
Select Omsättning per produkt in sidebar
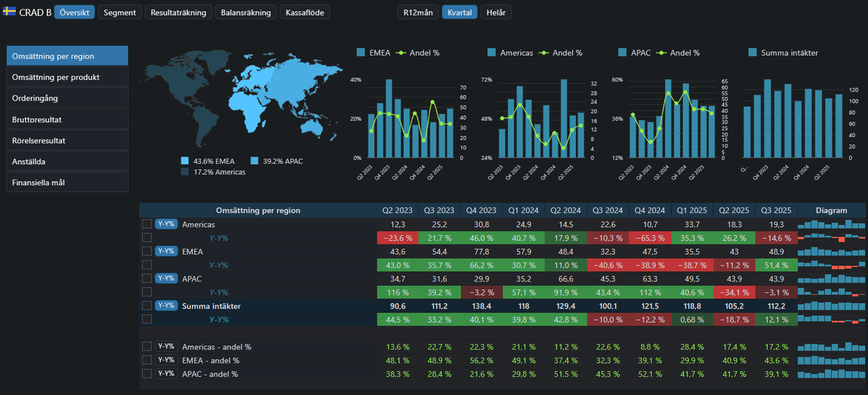[67, 77]
